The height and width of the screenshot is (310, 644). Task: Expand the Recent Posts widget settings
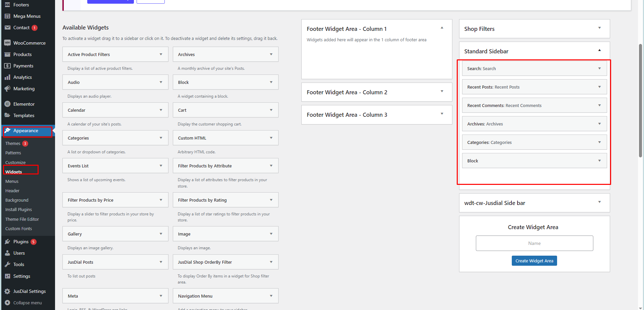pos(599,87)
